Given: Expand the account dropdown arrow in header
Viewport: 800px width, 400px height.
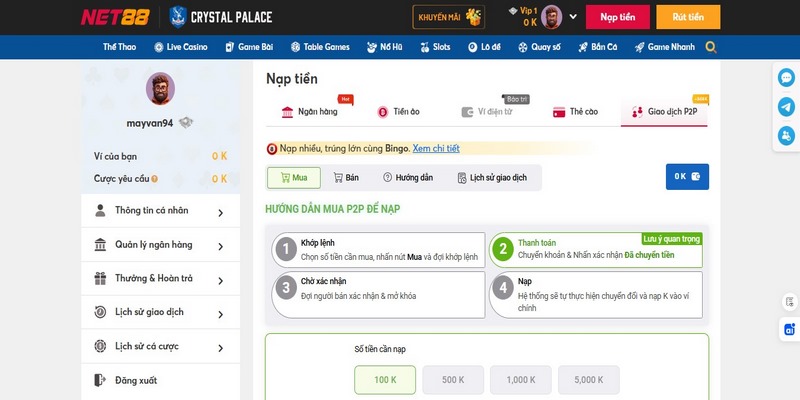Looking at the screenshot, I should tap(573, 16).
